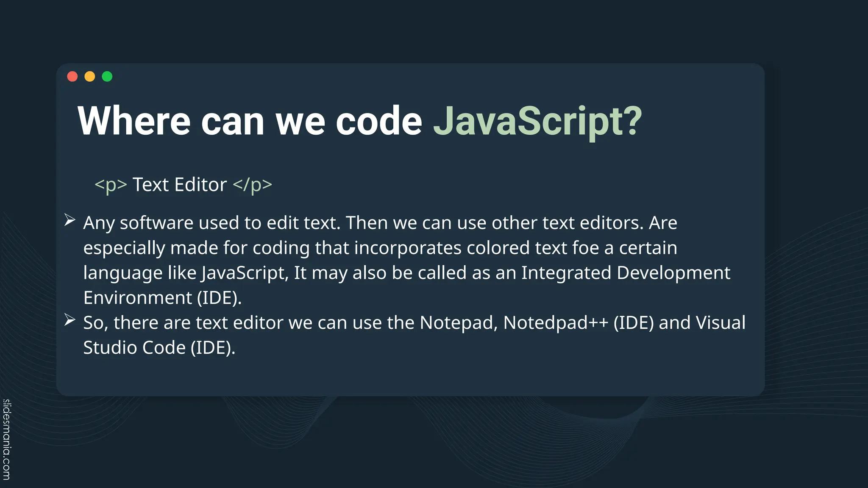Click the second arrow bullet before 'So, there'
The image size is (868, 488).
pos(70,320)
